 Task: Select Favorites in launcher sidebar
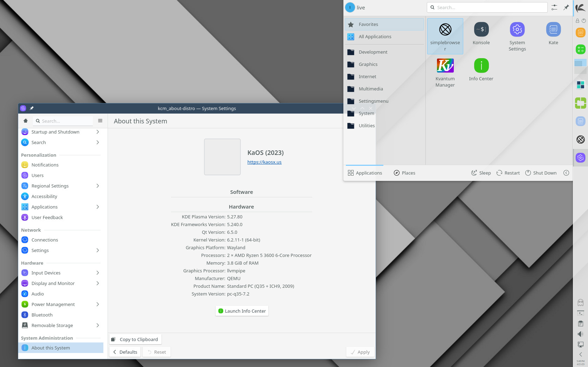[384, 25]
